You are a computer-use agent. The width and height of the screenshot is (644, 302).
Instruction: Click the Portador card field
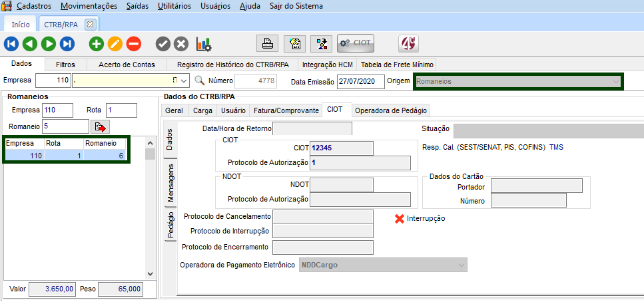[537, 186]
